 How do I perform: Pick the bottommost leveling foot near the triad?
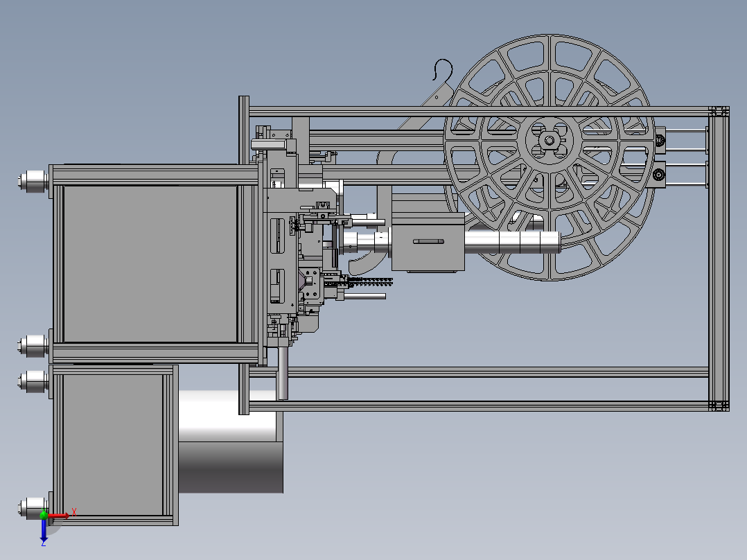[32, 508]
